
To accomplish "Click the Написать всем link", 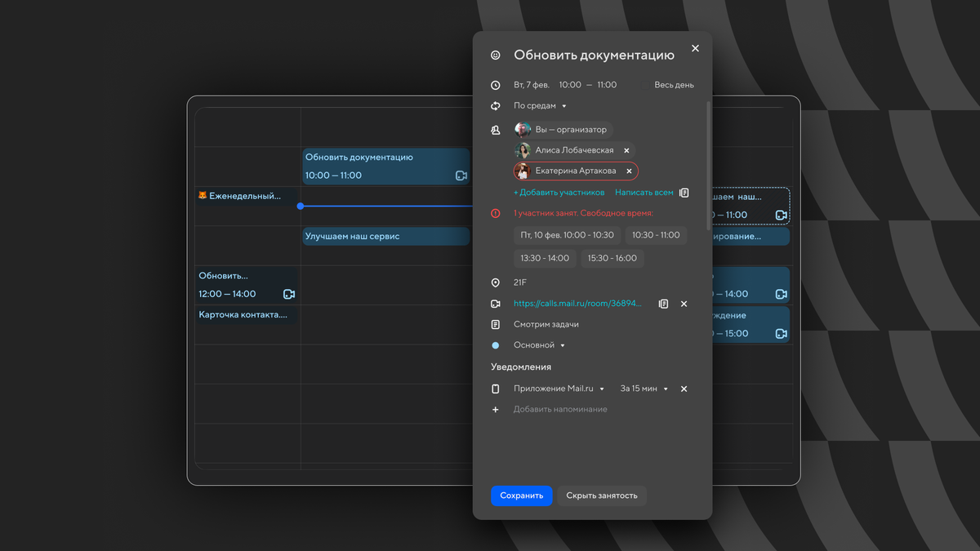I will click(643, 192).
